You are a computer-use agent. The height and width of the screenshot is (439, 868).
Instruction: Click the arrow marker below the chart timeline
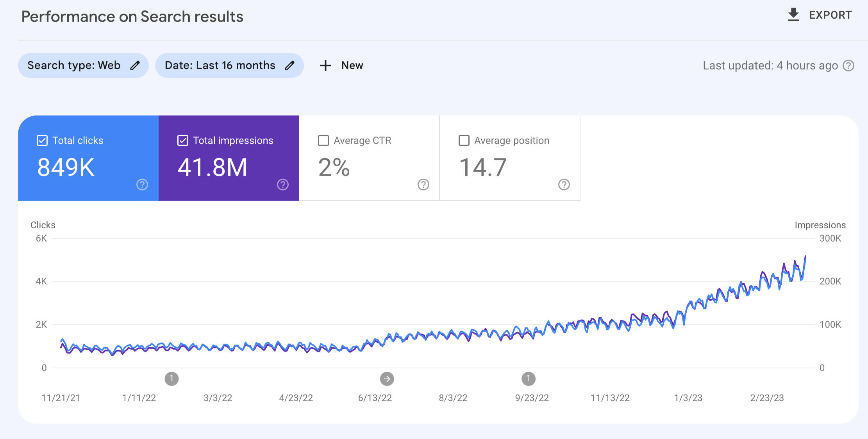tap(387, 378)
